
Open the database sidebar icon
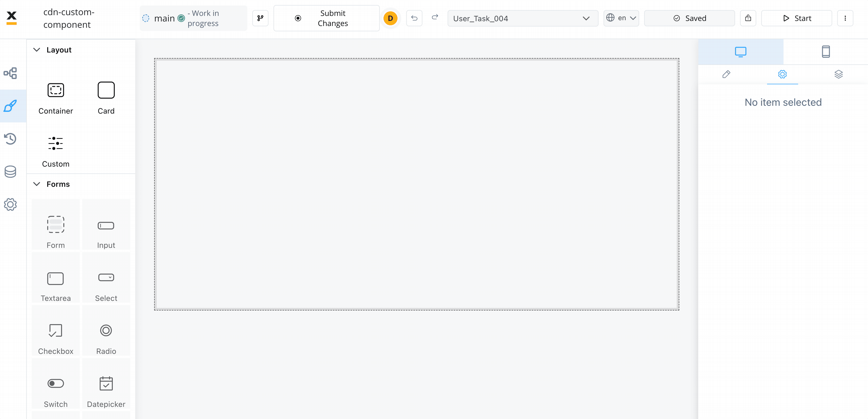[10, 172]
